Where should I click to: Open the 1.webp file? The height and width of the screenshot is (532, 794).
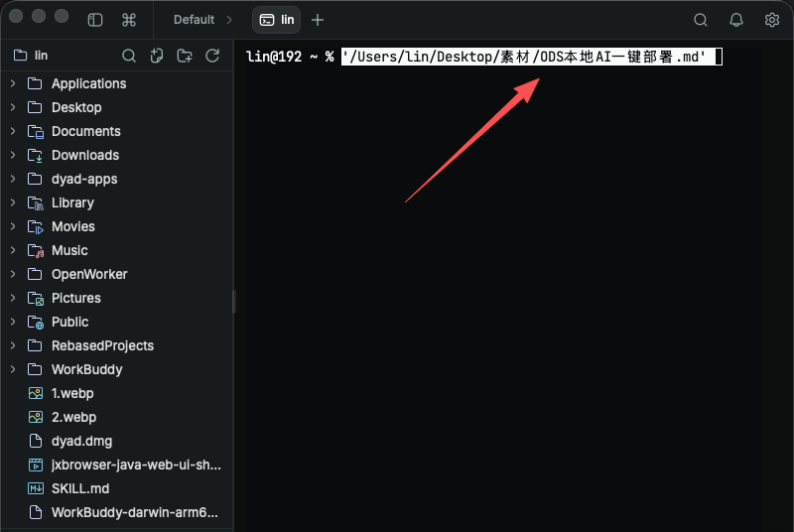[116, 393]
